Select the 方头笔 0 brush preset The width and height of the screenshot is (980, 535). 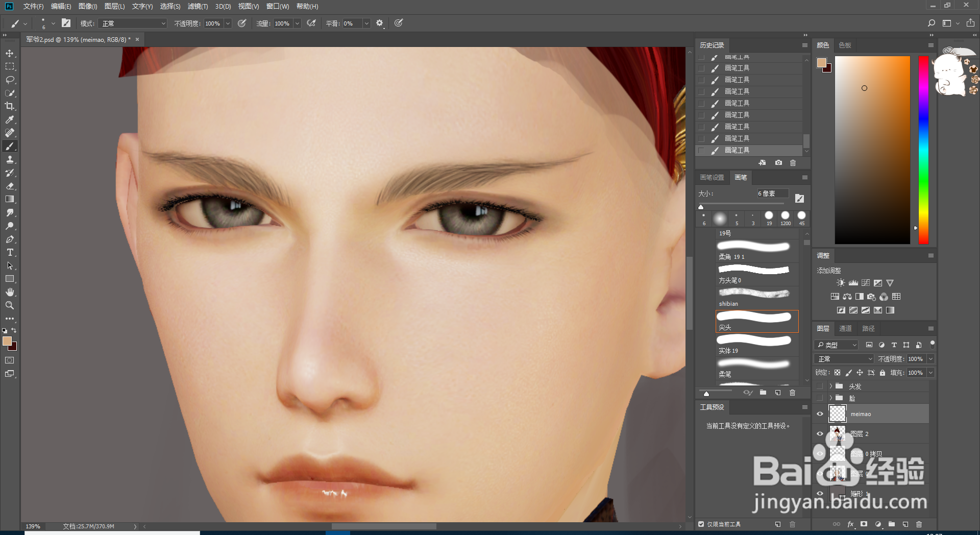757,274
